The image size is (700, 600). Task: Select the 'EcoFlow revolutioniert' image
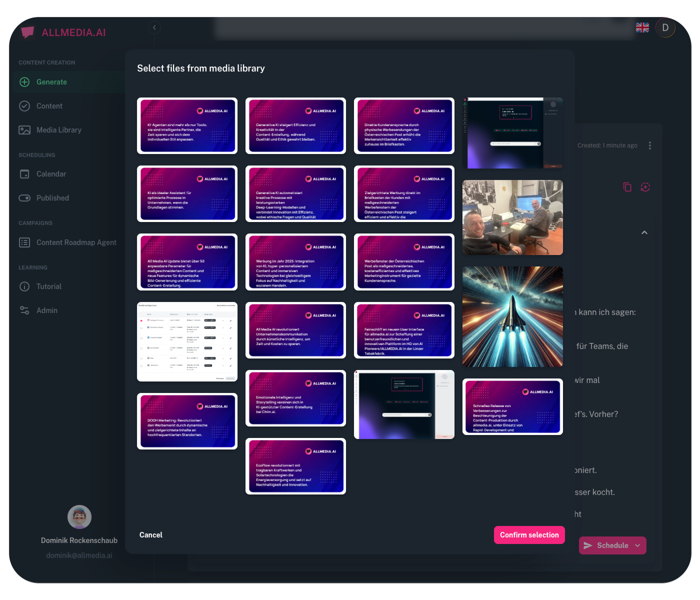295,466
